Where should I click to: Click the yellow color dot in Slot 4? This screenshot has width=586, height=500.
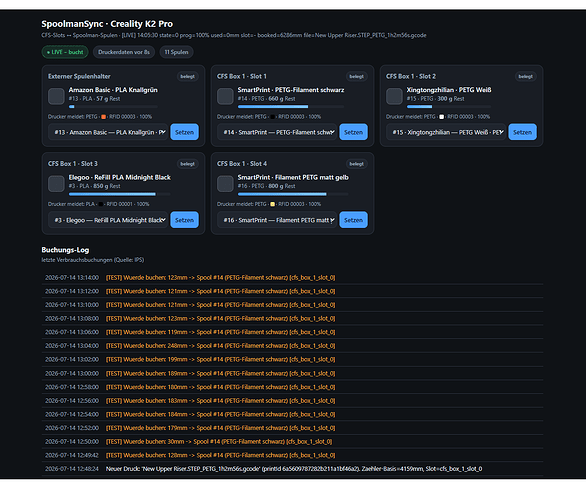272,204
